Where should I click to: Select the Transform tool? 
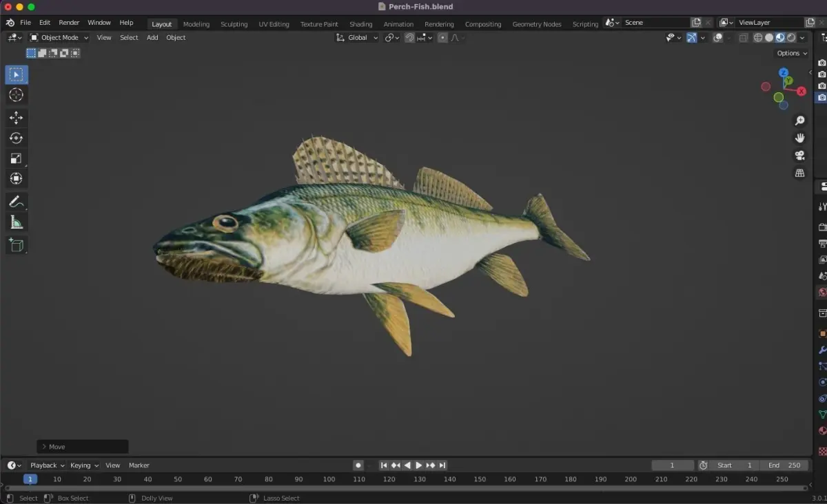[x=17, y=178]
